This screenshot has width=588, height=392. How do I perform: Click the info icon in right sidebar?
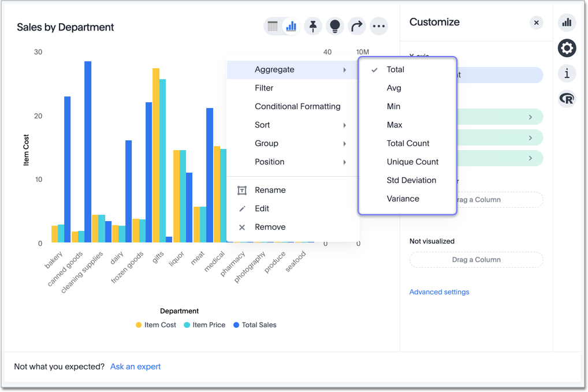point(567,74)
